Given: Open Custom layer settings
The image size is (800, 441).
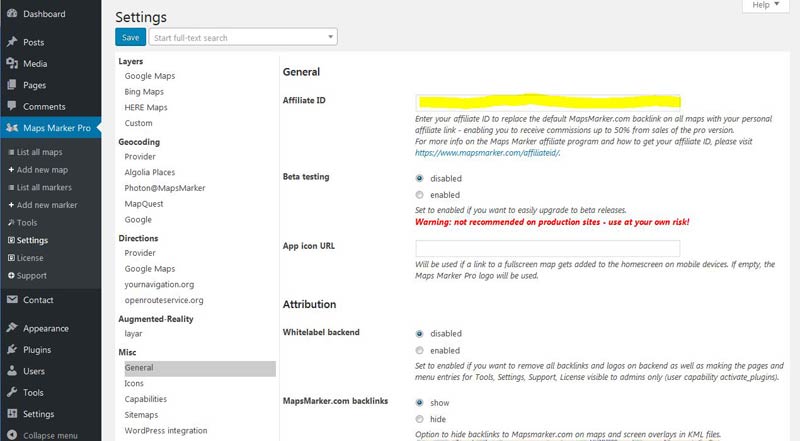Looking at the screenshot, I should 138,123.
